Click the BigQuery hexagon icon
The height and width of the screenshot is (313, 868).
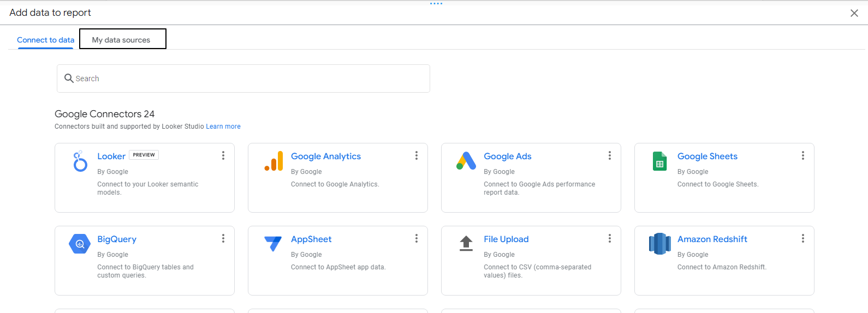click(80, 244)
